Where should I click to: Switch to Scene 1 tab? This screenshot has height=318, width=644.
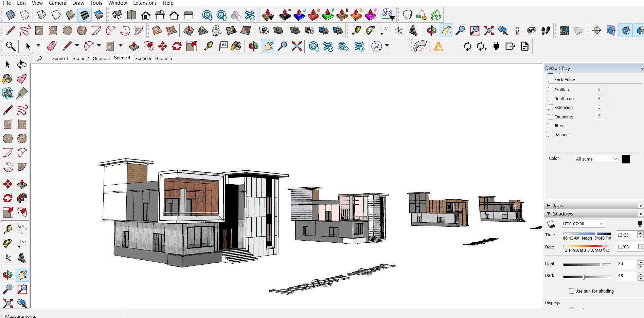[x=60, y=58]
